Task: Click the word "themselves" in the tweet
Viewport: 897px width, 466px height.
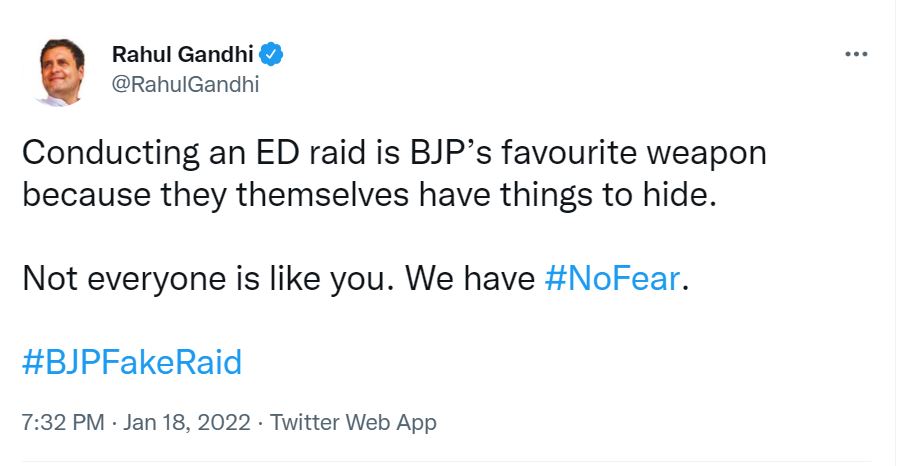Action: [332, 195]
